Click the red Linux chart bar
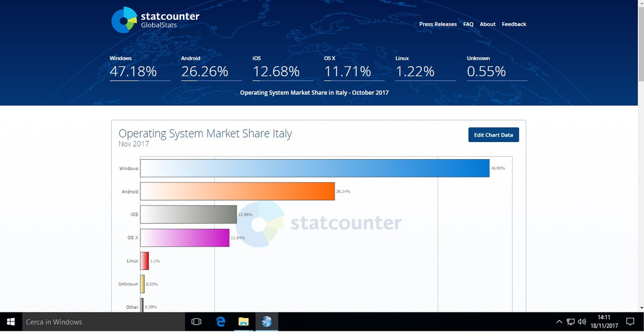The image size is (644, 332). click(x=144, y=261)
